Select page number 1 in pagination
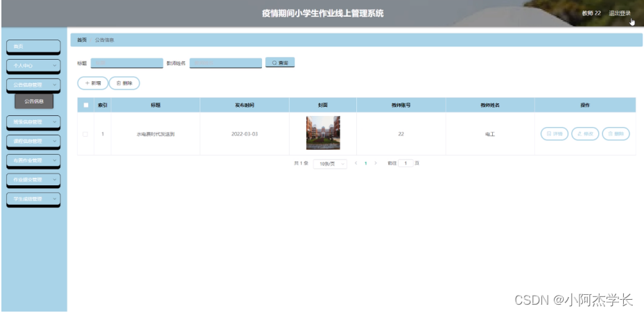644x313 pixels. (x=365, y=163)
